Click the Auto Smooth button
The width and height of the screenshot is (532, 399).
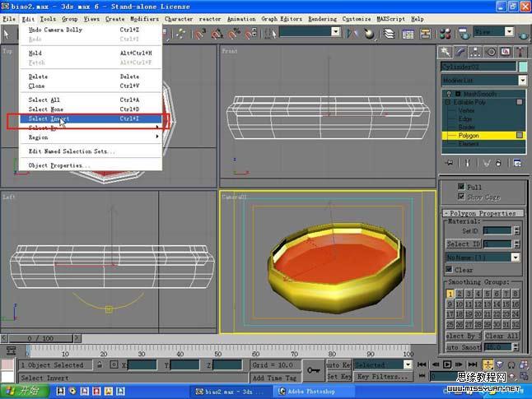(464, 347)
